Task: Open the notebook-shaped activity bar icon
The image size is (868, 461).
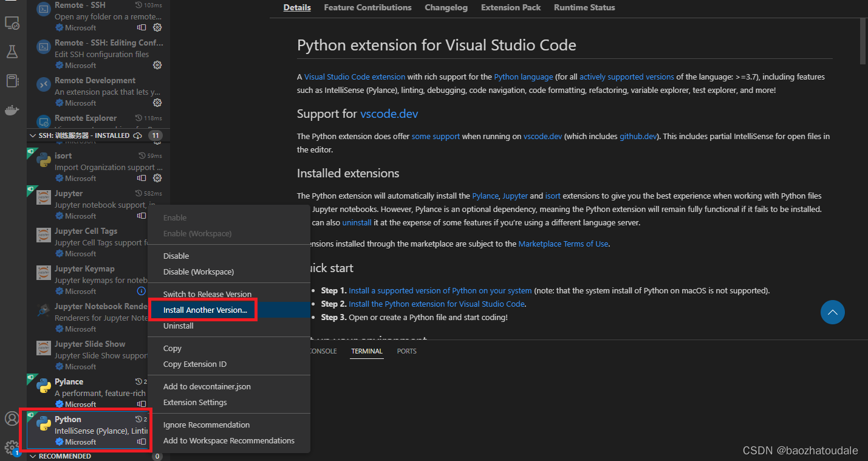Action: [x=12, y=81]
